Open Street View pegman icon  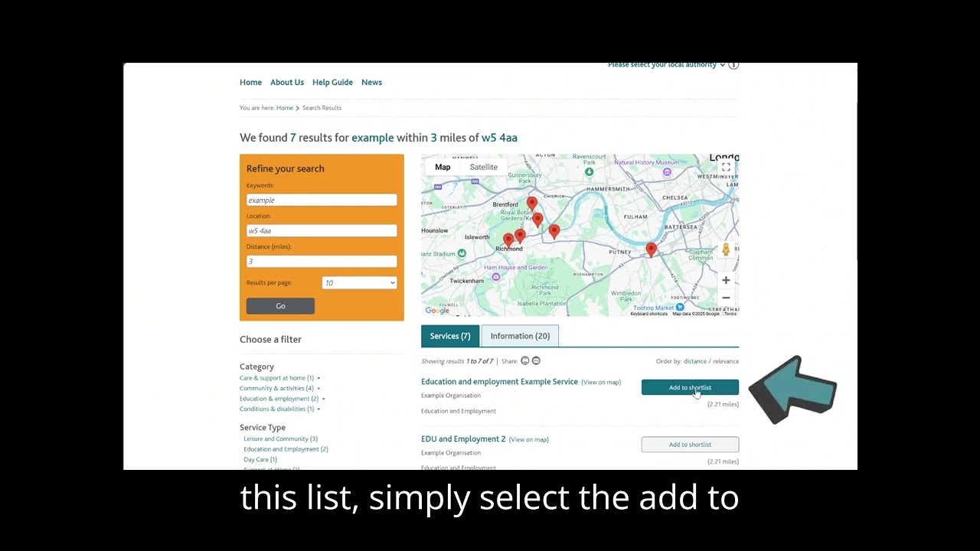pos(726,249)
